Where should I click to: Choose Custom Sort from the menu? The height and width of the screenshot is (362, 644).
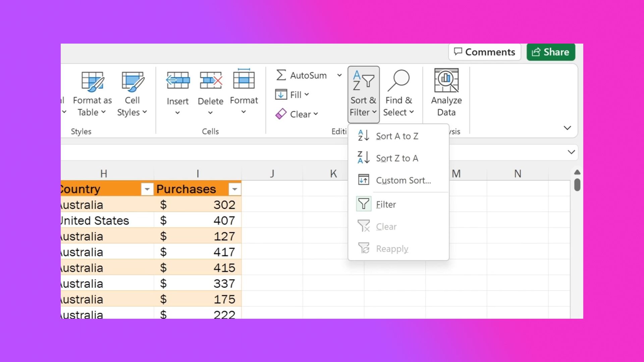(403, 180)
